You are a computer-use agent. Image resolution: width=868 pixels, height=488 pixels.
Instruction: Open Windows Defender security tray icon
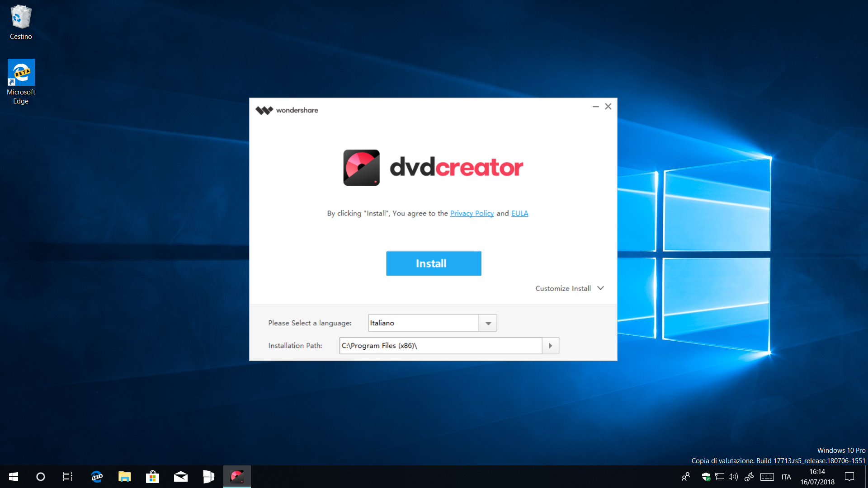click(x=706, y=477)
